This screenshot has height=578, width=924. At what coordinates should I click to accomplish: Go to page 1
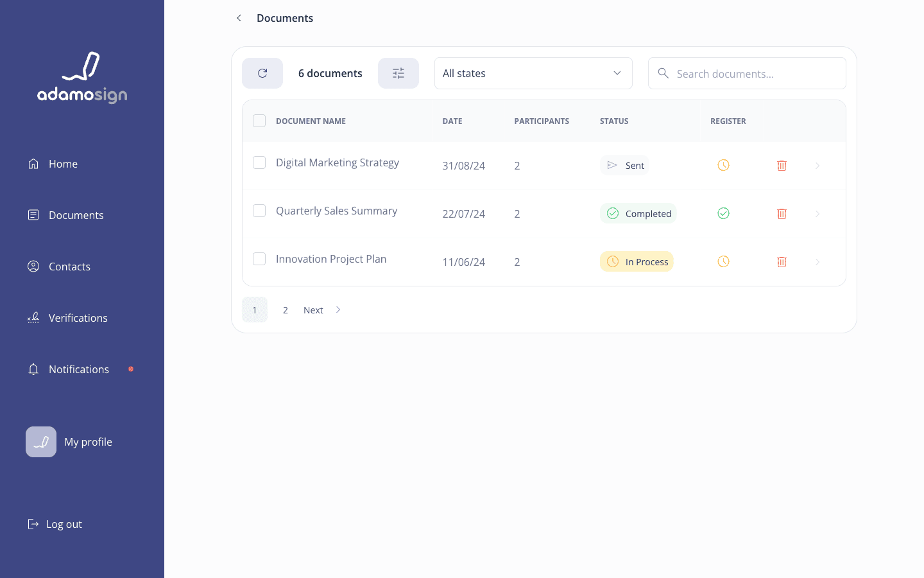point(255,310)
